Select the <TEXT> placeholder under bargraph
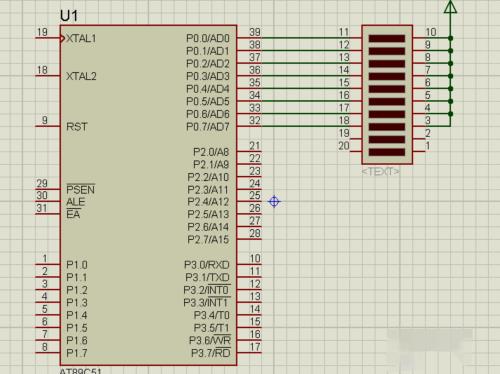Image resolution: width=500 pixels, height=374 pixels. pyautogui.click(x=381, y=172)
